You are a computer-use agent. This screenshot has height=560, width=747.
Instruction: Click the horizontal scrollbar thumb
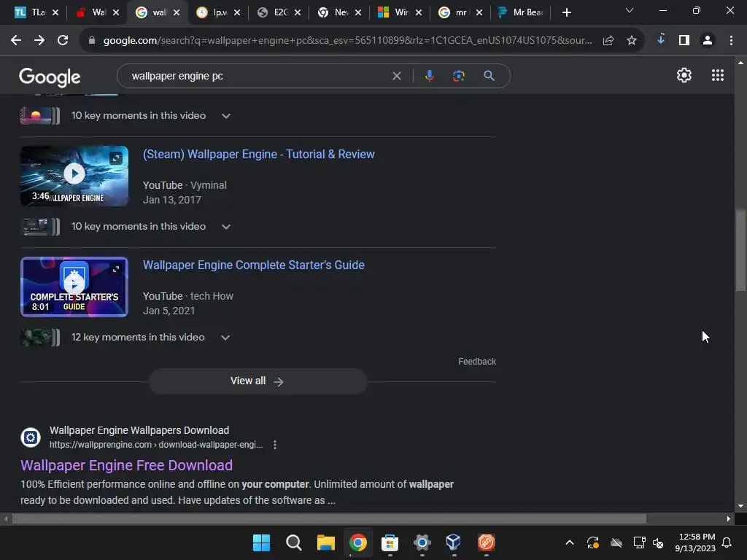[x=329, y=518]
